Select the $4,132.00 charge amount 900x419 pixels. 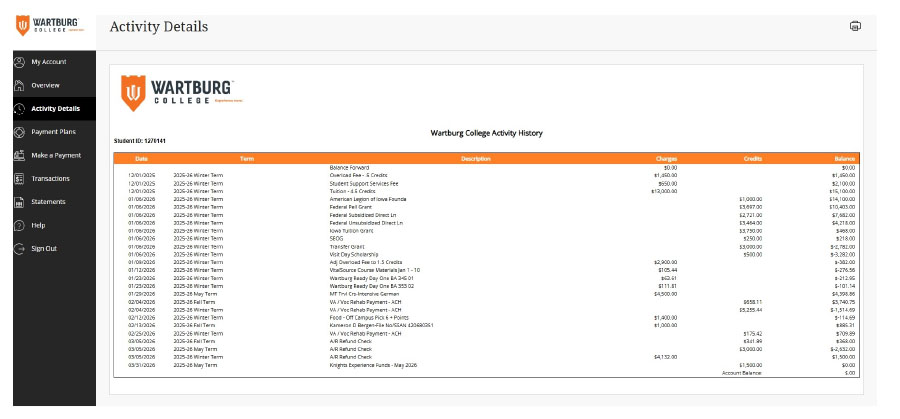[666, 357]
